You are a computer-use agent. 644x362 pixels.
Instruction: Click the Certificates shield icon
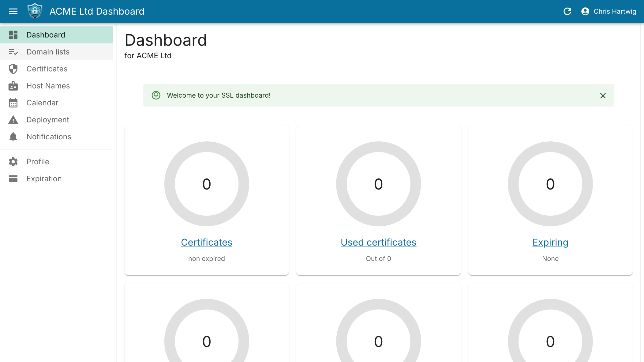(13, 69)
